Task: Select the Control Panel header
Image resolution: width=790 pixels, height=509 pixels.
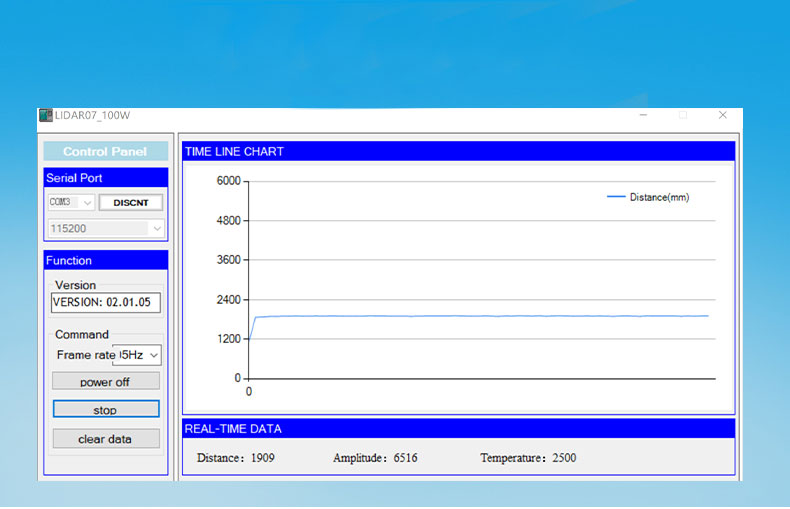Action: tap(105, 152)
